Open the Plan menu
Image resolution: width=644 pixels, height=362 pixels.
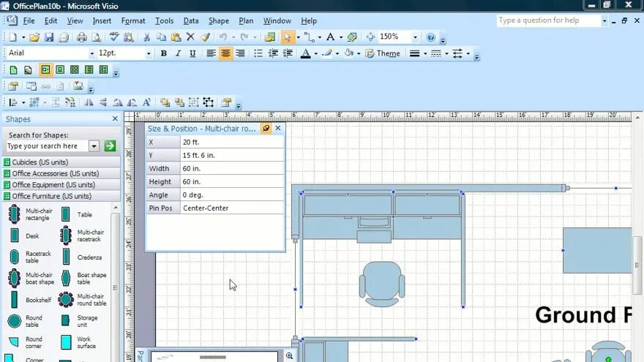[x=246, y=21]
